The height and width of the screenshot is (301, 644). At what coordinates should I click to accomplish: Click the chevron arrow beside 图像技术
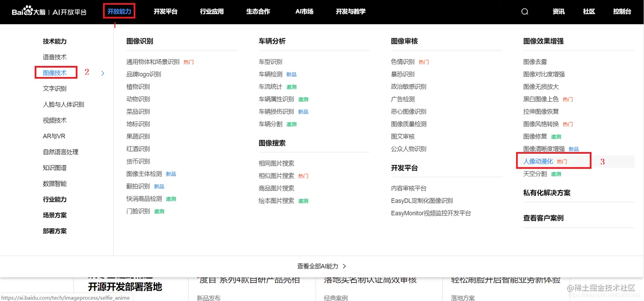pos(102,73)
